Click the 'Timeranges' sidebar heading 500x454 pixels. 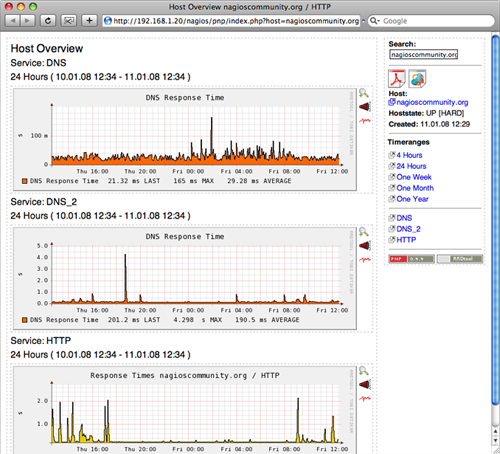tap(409, 142)
